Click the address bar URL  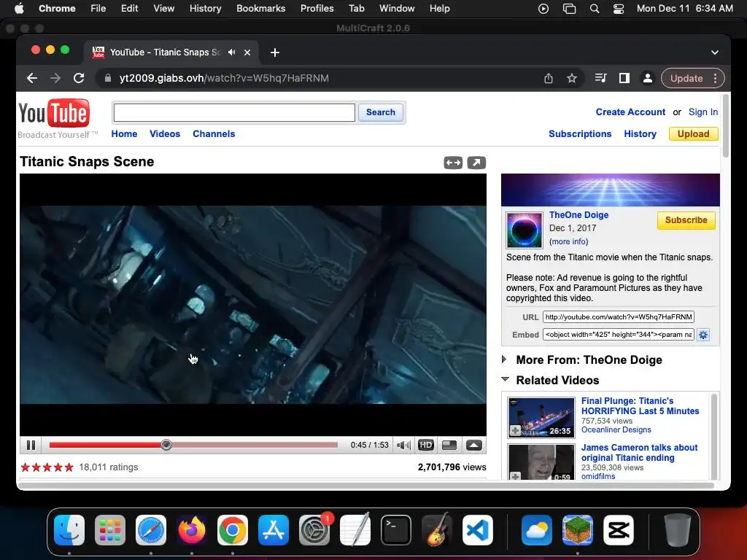[224, 78]
